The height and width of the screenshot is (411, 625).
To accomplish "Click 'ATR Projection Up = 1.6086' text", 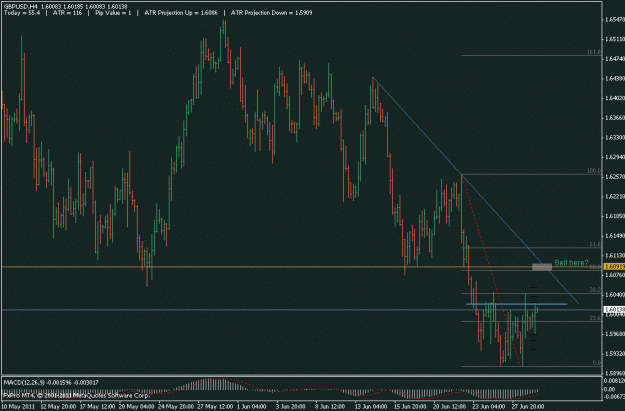I will tap(181, 13).
